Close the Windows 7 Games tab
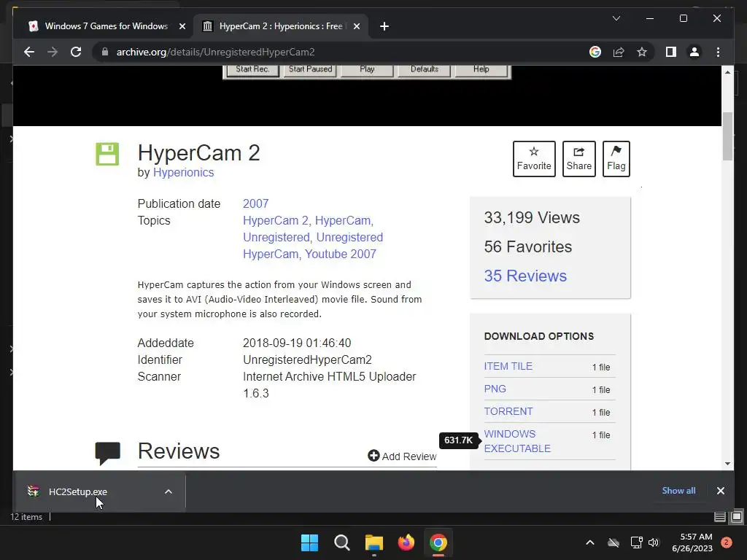The width and height of the screenshot is (747, 560). click(x=182, y=26)
